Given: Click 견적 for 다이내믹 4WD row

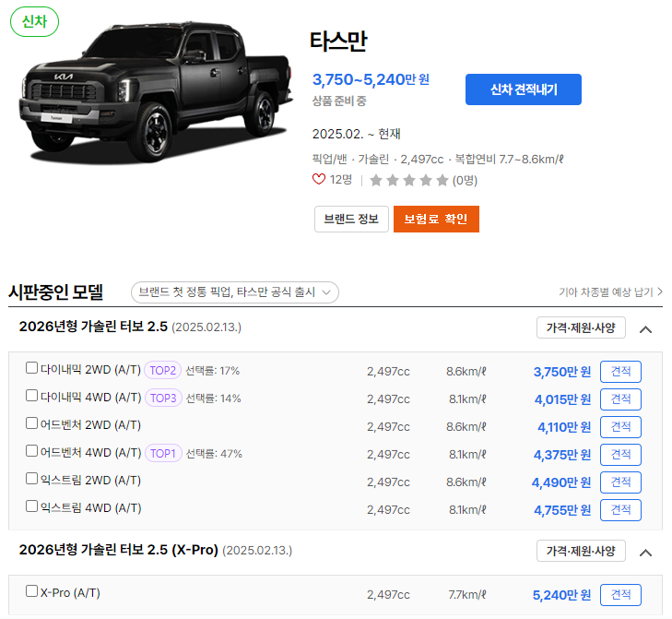Looking at the screenshot, I should pos(620,399).
